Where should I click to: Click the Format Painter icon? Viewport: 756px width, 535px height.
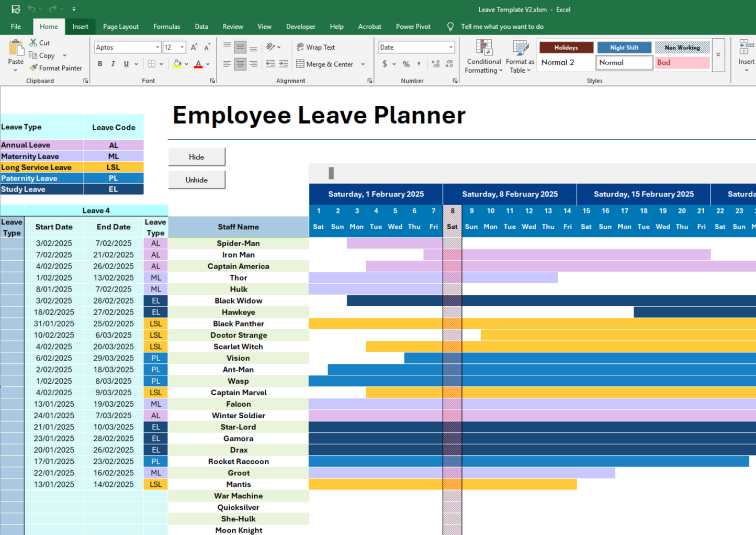[x=33, y=68]
